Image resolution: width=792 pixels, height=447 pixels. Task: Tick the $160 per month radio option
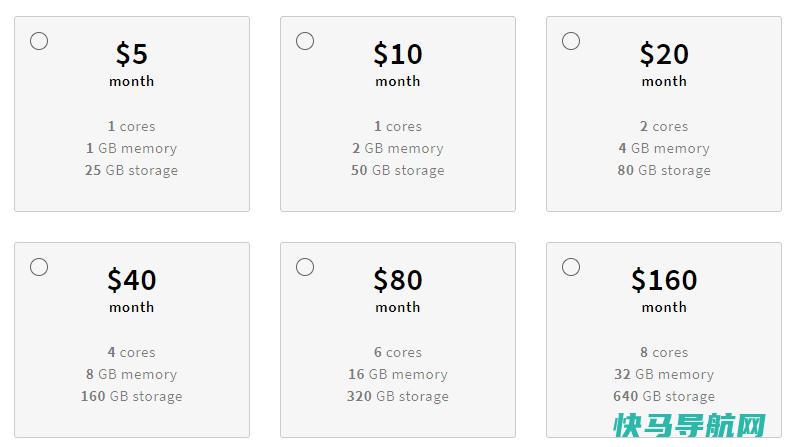(x=571, y=267)
